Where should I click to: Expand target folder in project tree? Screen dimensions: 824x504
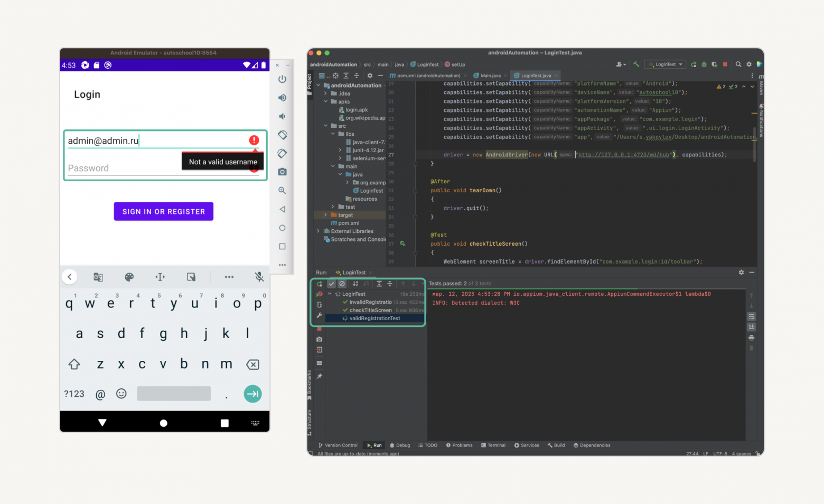(x=326, y=215)
